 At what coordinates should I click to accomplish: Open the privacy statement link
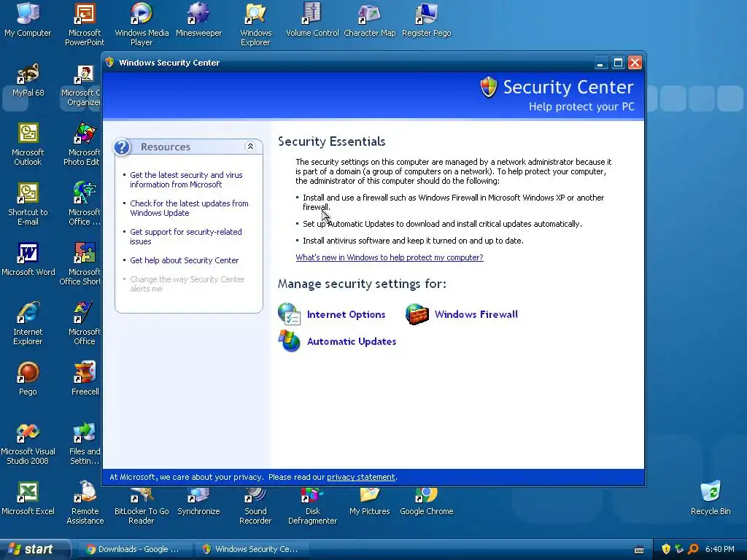coord(360,477)
